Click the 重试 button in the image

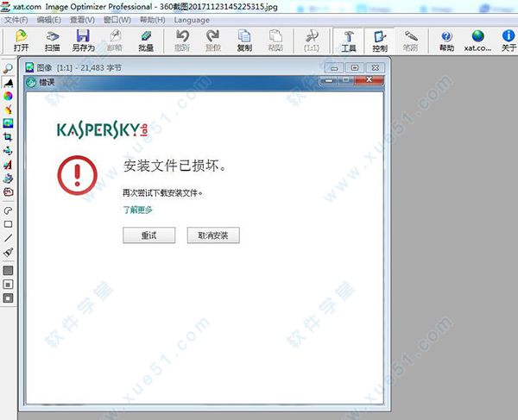click(x=149, y=235)
